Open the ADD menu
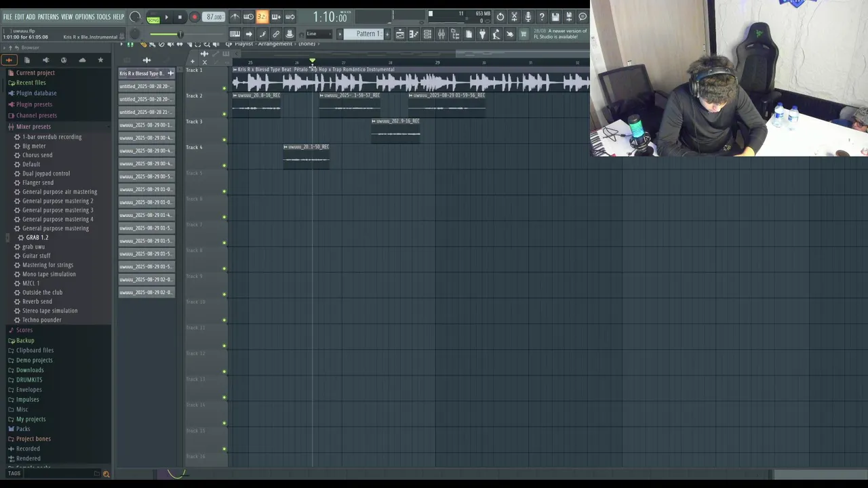The width and height of the screenshot is (868, 488). pos(31,17)
